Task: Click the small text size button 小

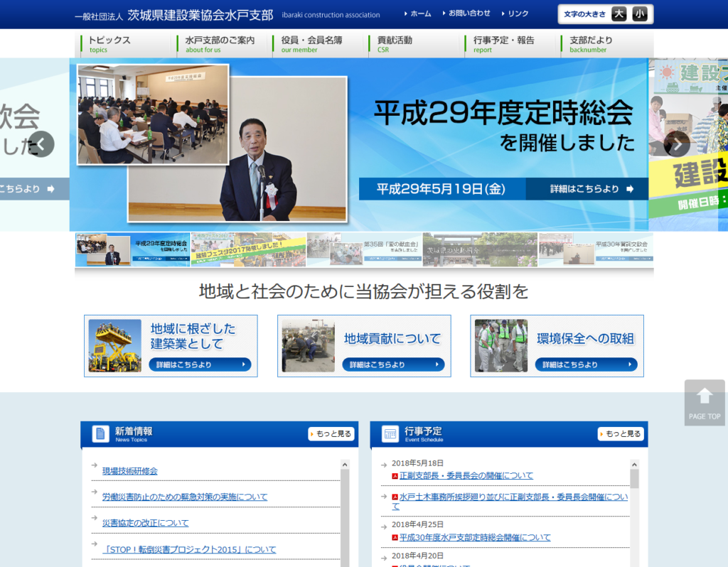Action: click(640, 14)
